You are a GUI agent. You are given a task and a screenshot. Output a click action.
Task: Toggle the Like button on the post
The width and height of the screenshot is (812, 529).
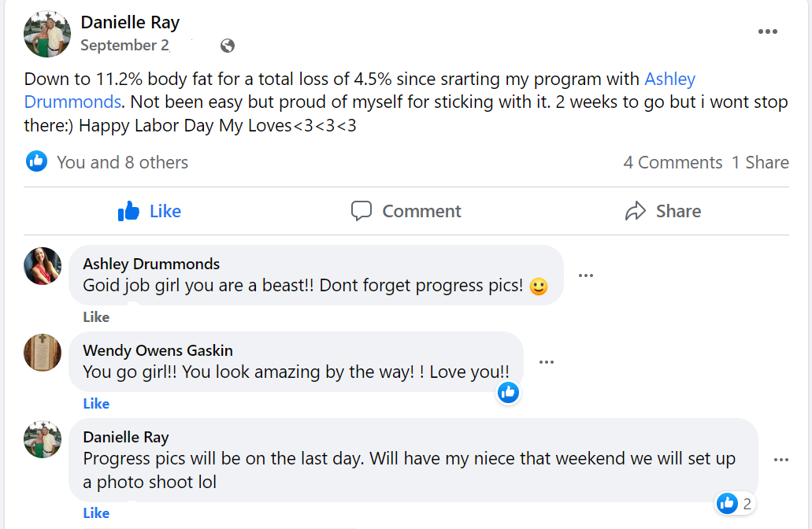coord(150,211)
